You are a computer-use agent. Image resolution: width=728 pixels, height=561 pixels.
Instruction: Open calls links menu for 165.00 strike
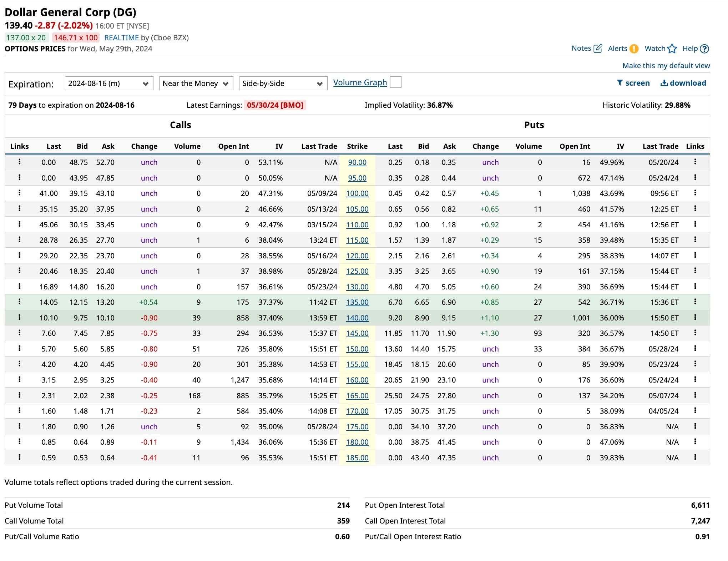pos(20,395)
